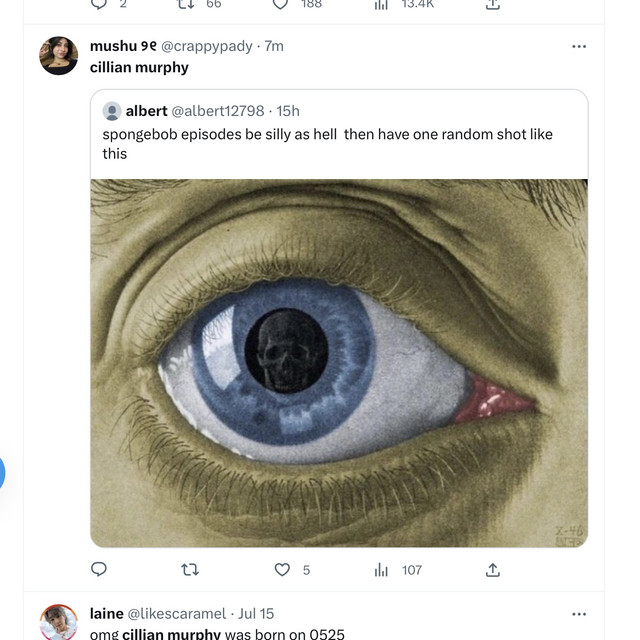This screenshot has height=640, width=640.
Task: Retweet mushu's tweet about cillian murphy
Action: pos(190,569)
